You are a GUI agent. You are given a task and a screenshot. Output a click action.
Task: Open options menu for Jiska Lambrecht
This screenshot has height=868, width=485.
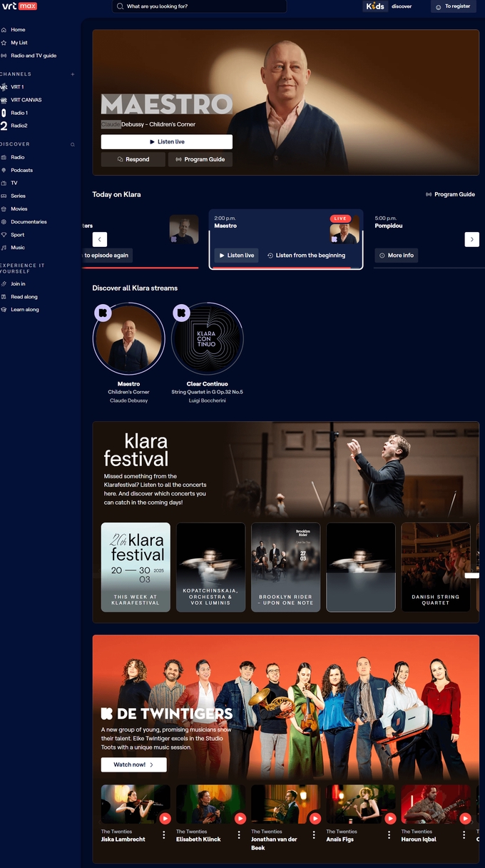(x=164, y=835)
